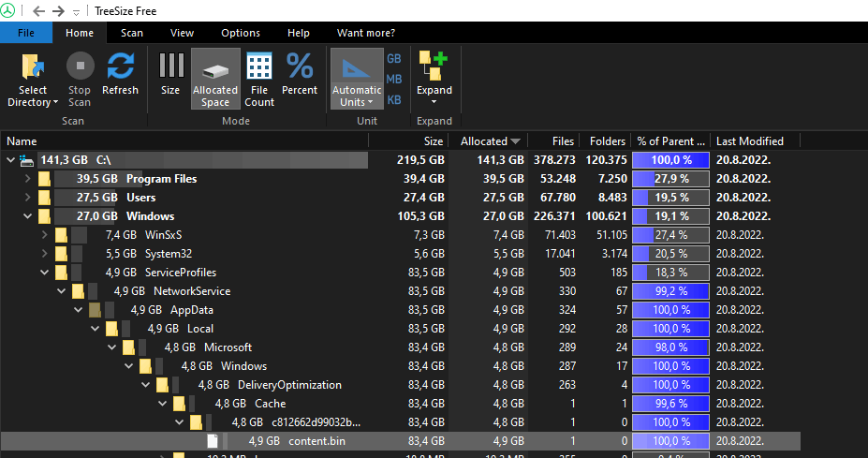Expand the System32 folder
Image resolution: width=868 pixels, height=458 pixels.
click(x=44, y=254)
